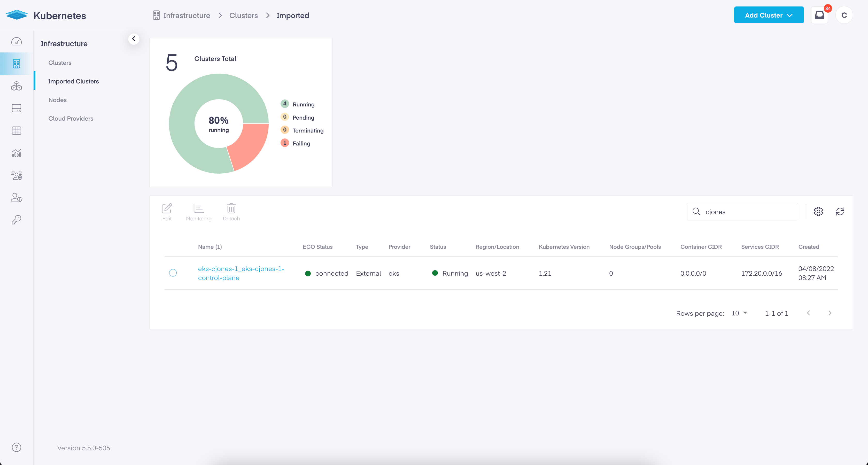868x465 pixels.
Task: Open the dashboard gauge icon in sidebar
Action: pyautogui.click(x=17, y=41)
